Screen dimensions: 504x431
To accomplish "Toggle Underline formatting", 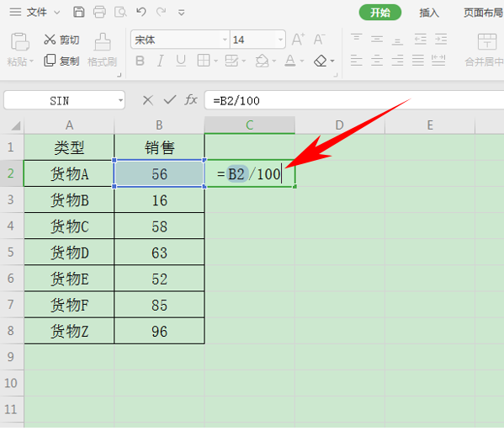I will click(x=181, y=61).
